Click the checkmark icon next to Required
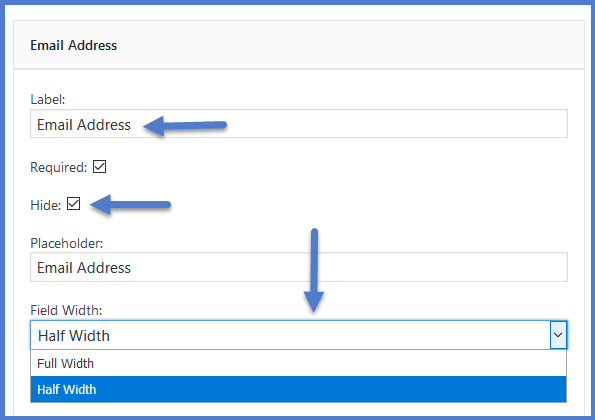The height and width of the screenshot is (420, 595). point(99,167)
